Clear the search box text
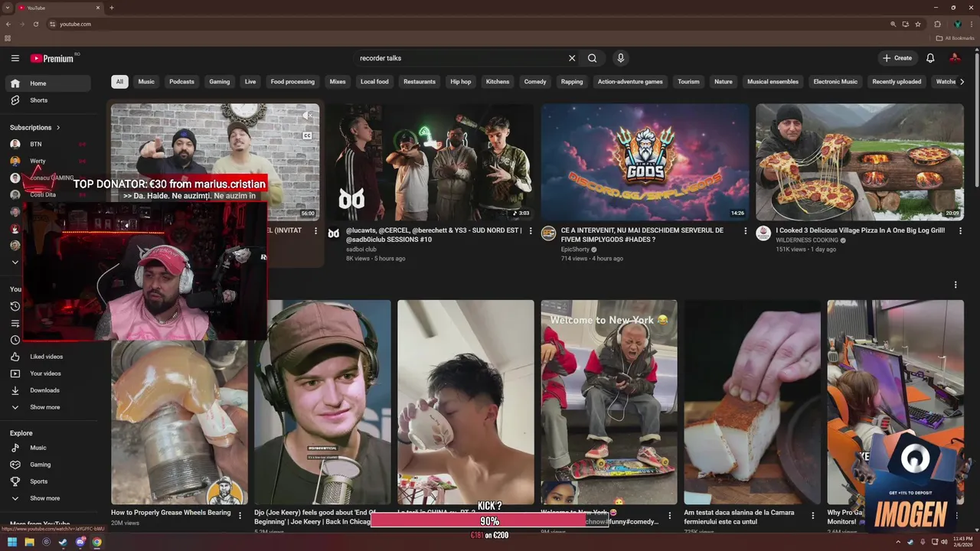The image size is (980, 551). 571,58
